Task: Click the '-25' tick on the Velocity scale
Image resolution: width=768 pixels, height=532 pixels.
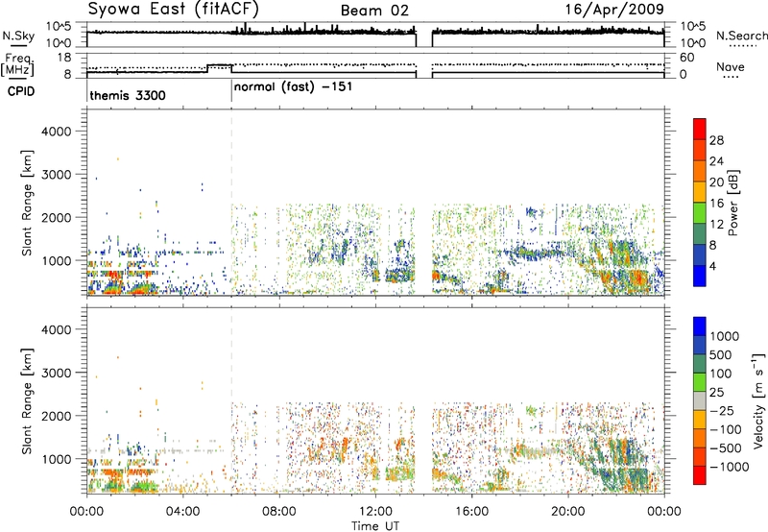Action: [722, 410]
